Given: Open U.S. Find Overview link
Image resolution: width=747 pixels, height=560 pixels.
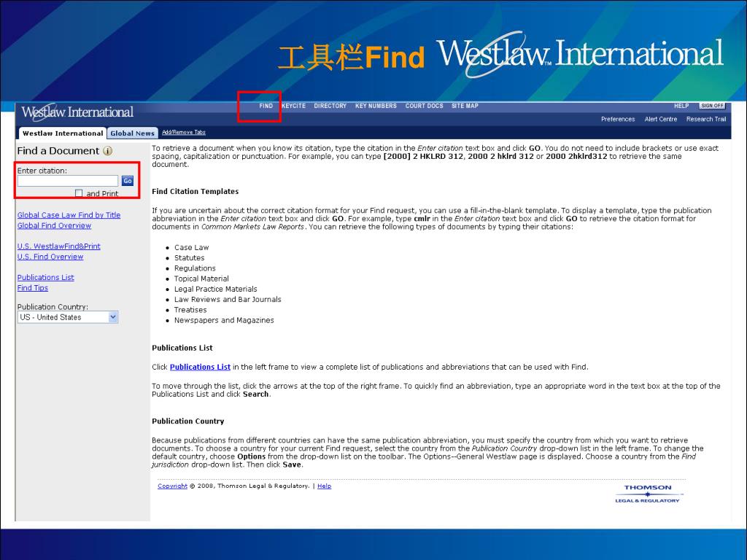Looking at the screenshot, I should coord(50,257).
